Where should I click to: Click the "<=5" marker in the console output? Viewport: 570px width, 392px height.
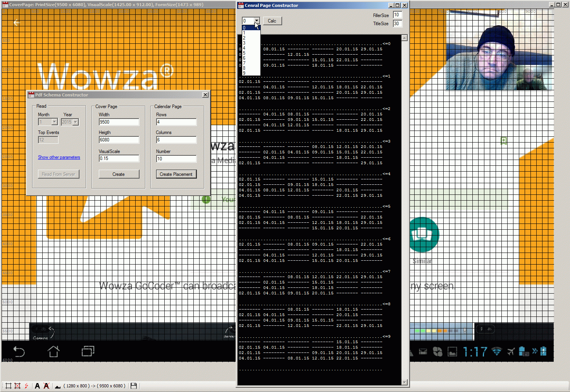(x=387, y=206)
